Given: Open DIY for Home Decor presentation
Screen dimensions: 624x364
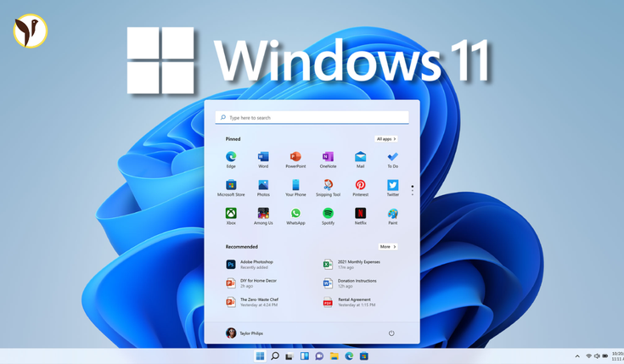Looking at the screenshot, I should pyautogui.click(x=251, y=283).
